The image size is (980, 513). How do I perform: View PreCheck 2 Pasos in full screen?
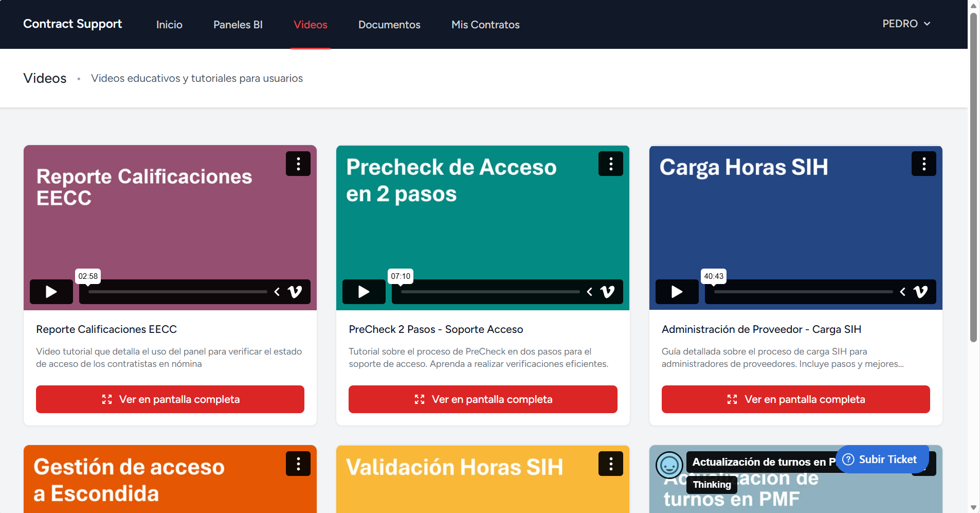click(x=483, y=399)
